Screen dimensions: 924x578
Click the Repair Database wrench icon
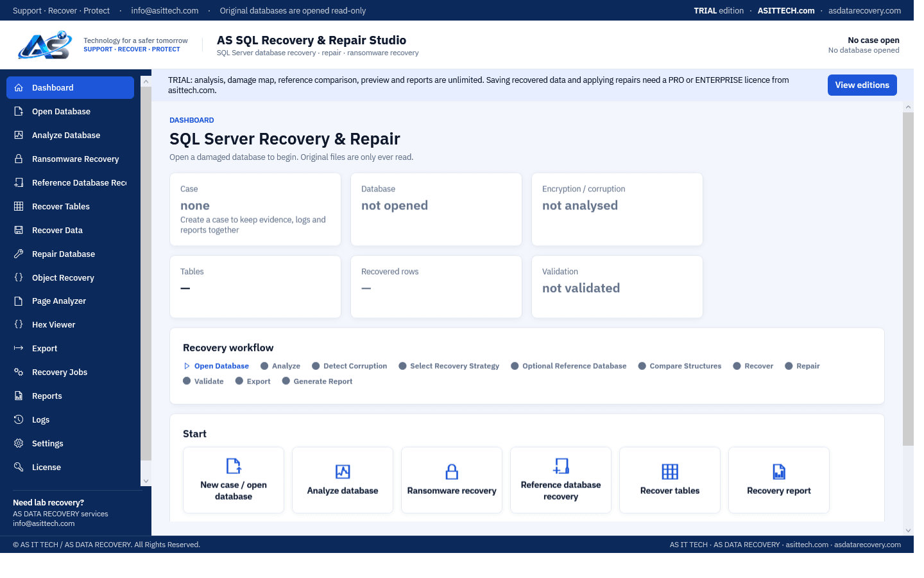(x=19, y=254)
